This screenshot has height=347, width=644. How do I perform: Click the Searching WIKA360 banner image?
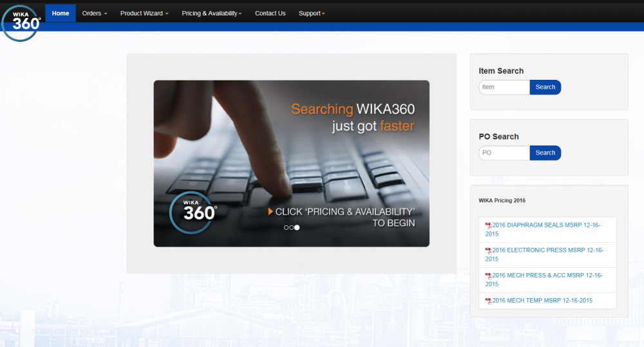(x=292, y=164)
